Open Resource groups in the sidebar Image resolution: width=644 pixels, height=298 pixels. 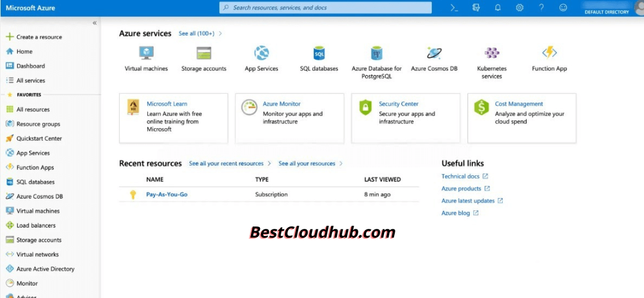pyautogui.click(x=38, y=124)
